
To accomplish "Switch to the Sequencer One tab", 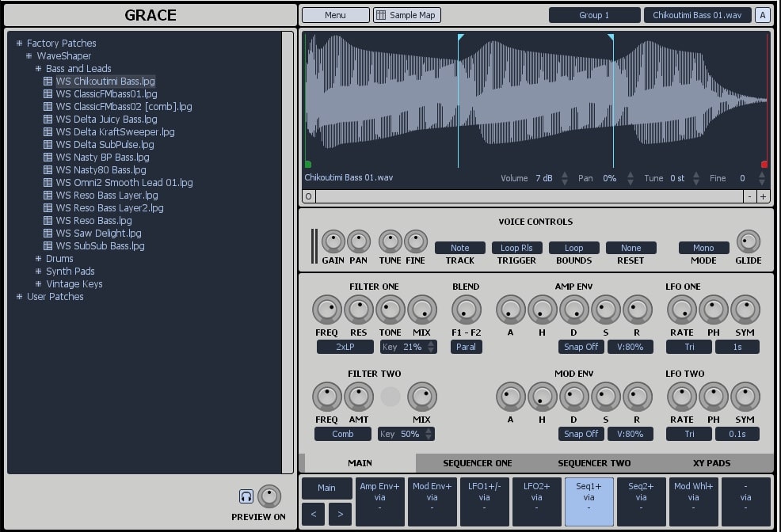I will click(x=476, y=462).
